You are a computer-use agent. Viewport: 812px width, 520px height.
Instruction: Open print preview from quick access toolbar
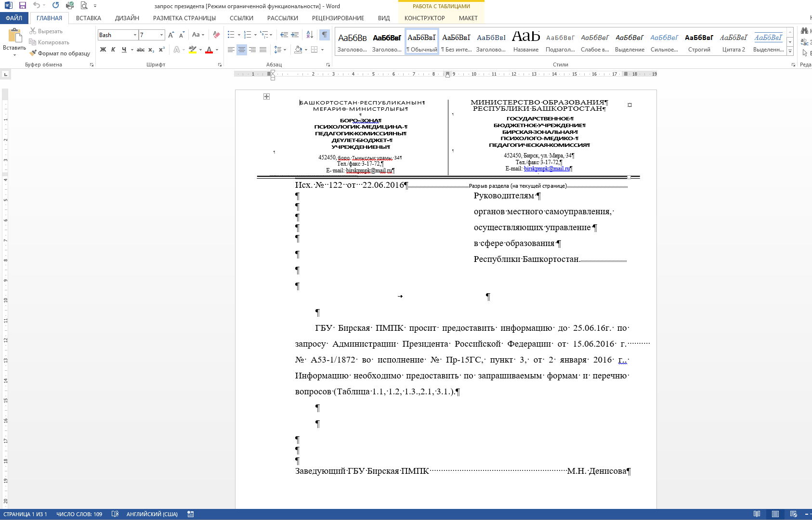pyautogui.click(x=84, y=6)
